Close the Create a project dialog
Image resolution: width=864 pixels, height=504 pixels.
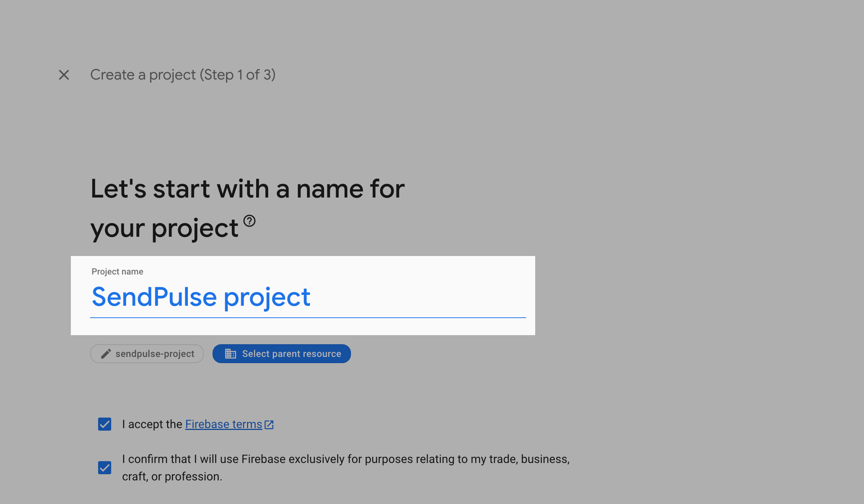(64, 75)
